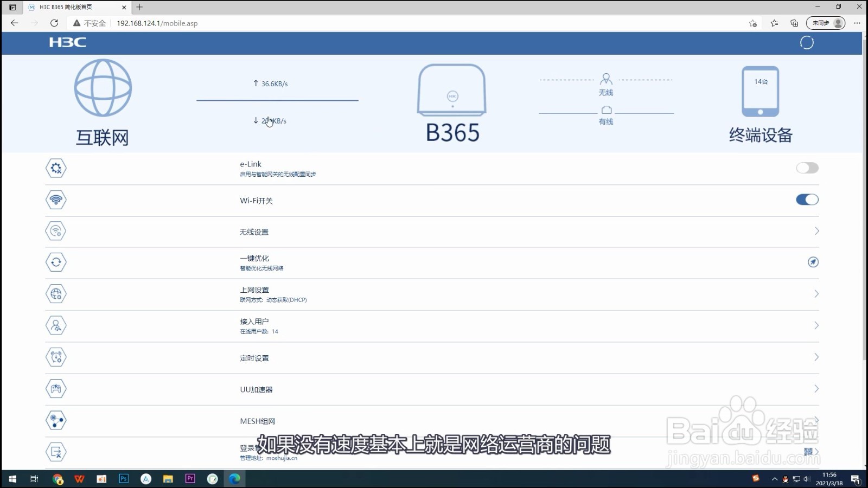Click the UU加速器 gamepad hexagon icon
This screenshot has height=488, width=868.
[56, 389]
